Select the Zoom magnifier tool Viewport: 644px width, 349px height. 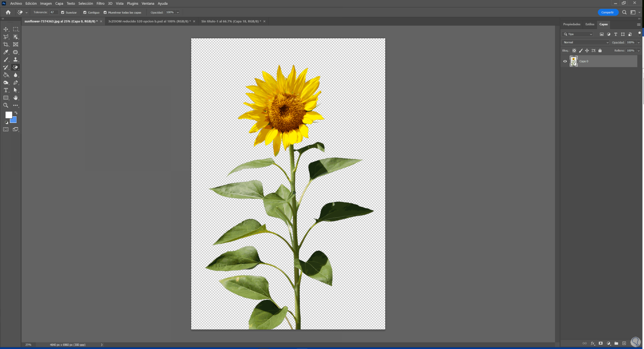[6, 105]
